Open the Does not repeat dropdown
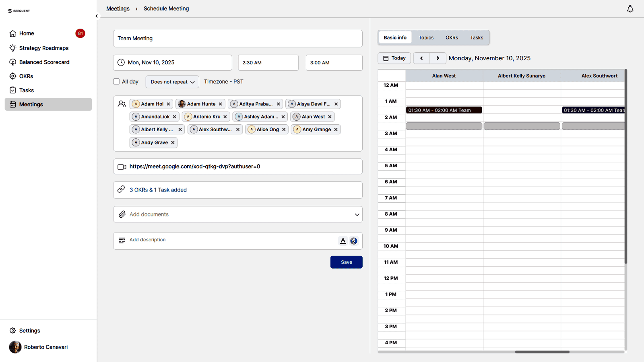This screenshot has height=362, width=644. [172, 82]
